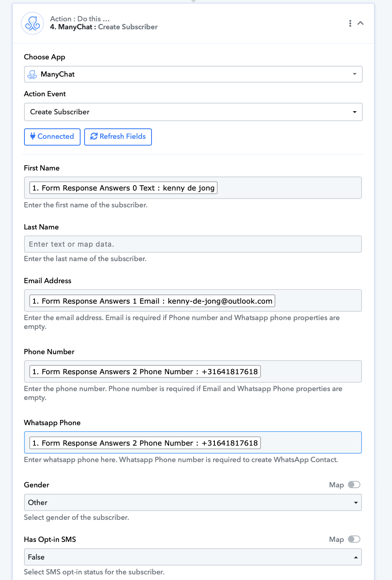Click the Refresh Fields button
392x580 pixels.
coord(118,137)
